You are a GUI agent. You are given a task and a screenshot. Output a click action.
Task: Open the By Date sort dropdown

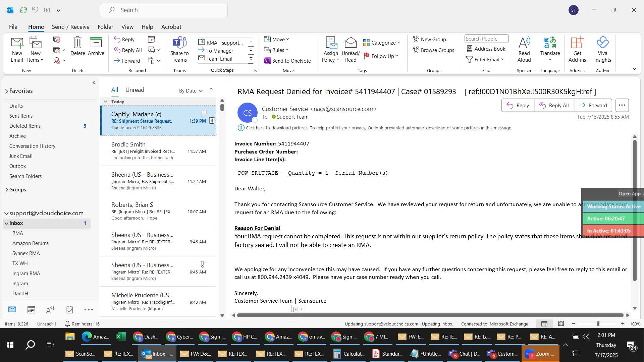pyautogui.click(x=191, y=90)
